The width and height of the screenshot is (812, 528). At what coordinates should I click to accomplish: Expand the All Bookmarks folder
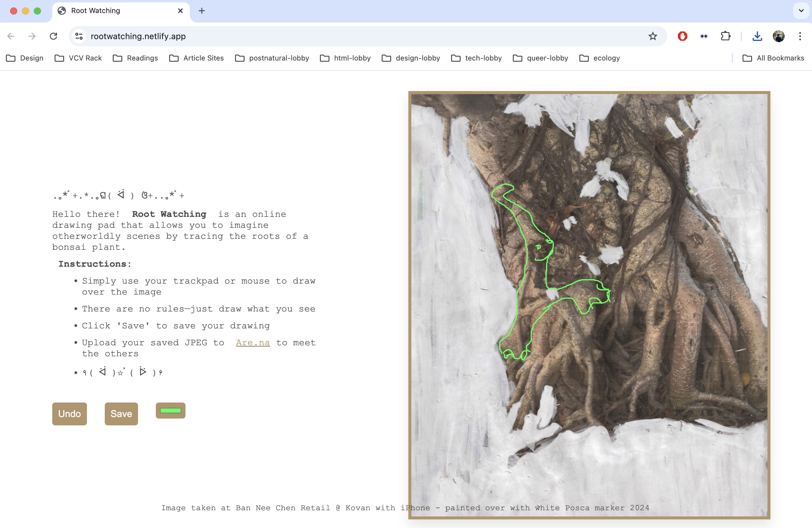point(773,58)
